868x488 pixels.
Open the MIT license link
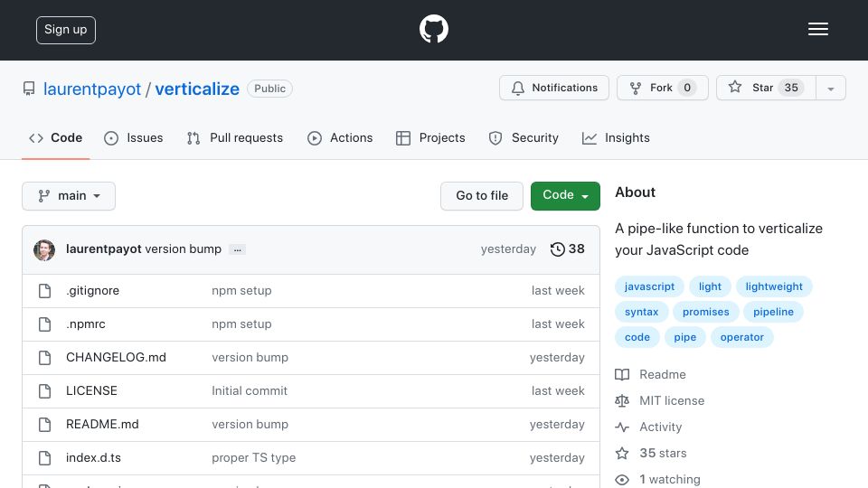pos(660,400)
